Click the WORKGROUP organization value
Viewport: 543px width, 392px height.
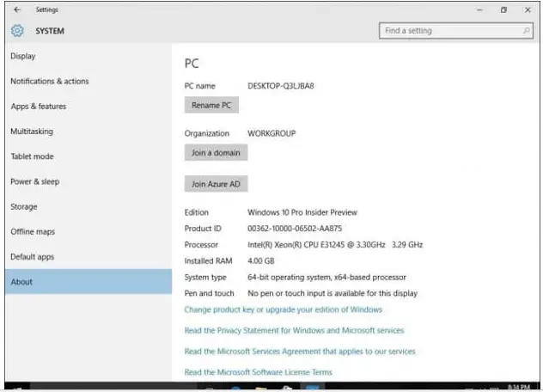271,133
